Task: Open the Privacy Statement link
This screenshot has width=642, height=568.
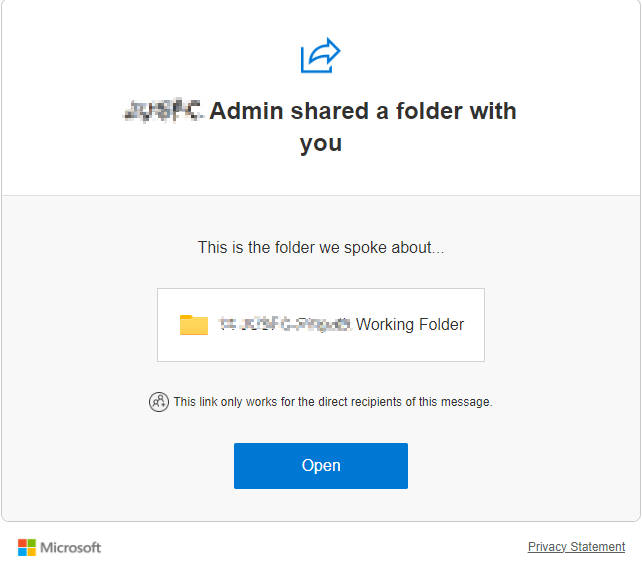Action: click(x=576, y=547)
